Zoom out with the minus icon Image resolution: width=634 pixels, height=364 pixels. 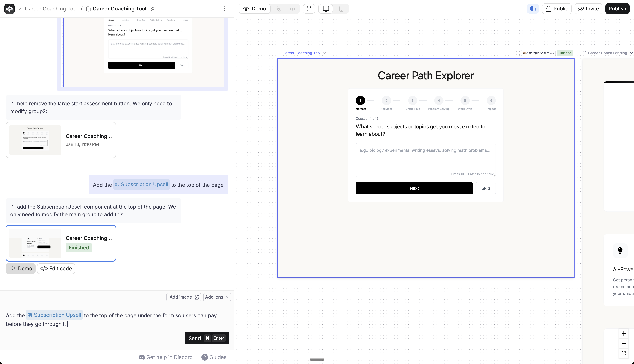tap(624, 343)
